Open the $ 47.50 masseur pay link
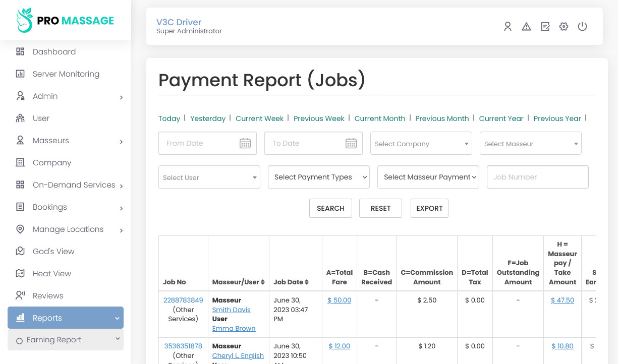Screen dimensions: 618x364 click(x=563, y=300)
